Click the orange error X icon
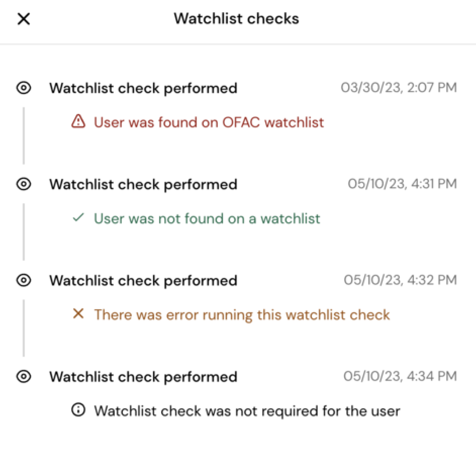The image size is (476, 471). (x=78, y=314)
